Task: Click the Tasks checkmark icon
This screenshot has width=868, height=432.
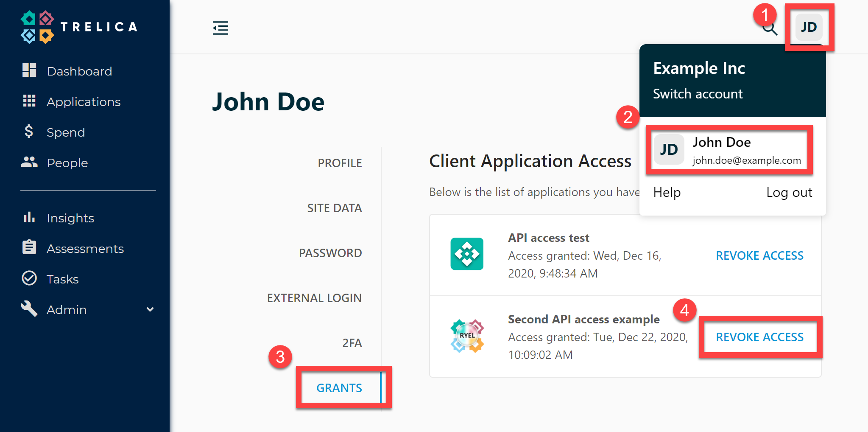Action: pos(29,278)
